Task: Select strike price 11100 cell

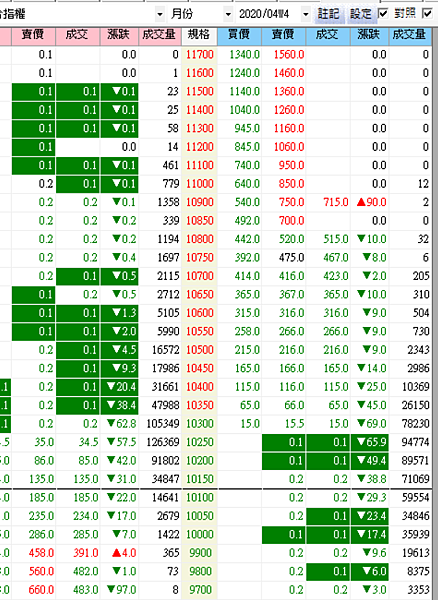Action: (199, 166)
